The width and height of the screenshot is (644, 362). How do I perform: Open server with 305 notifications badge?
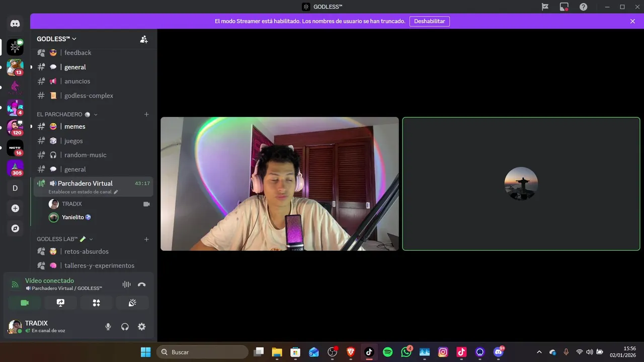click(x=15, y=168)
